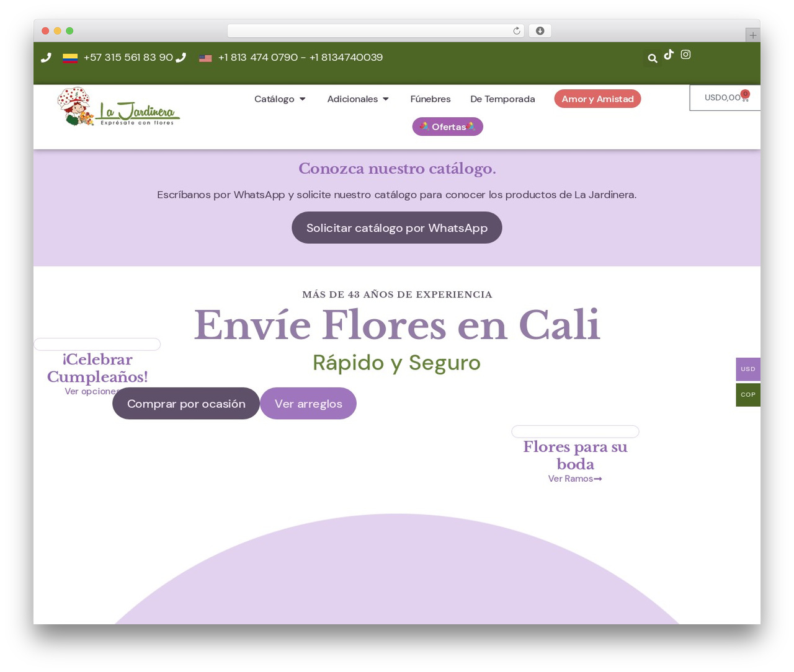This screenshot has width=794, height=672.
Task: Open the Instagram profile icon
Action: [685, 55]
